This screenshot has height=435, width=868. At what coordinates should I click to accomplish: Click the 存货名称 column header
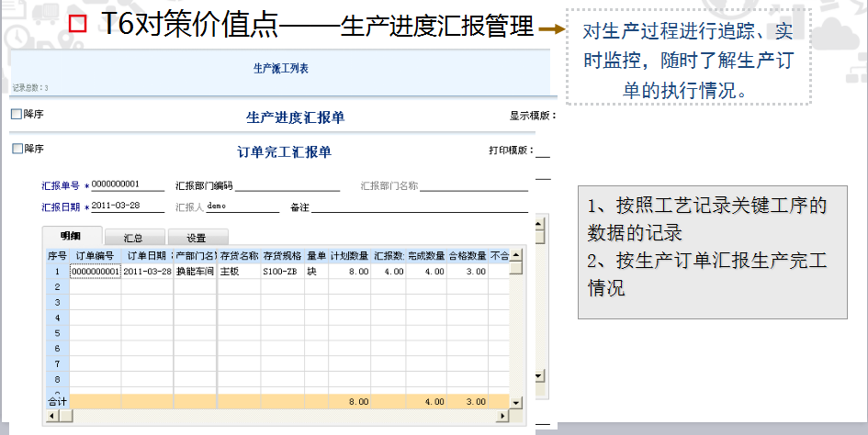[x=239, y=256]
